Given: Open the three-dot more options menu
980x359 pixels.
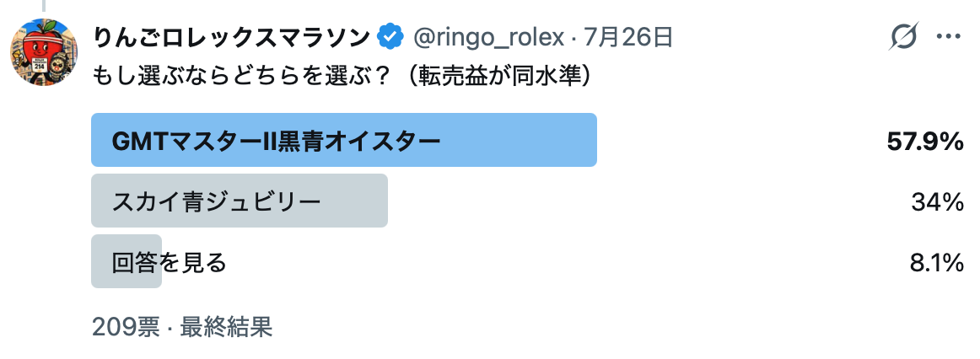Looking at the screenshot, I should (x=948, y=37).
